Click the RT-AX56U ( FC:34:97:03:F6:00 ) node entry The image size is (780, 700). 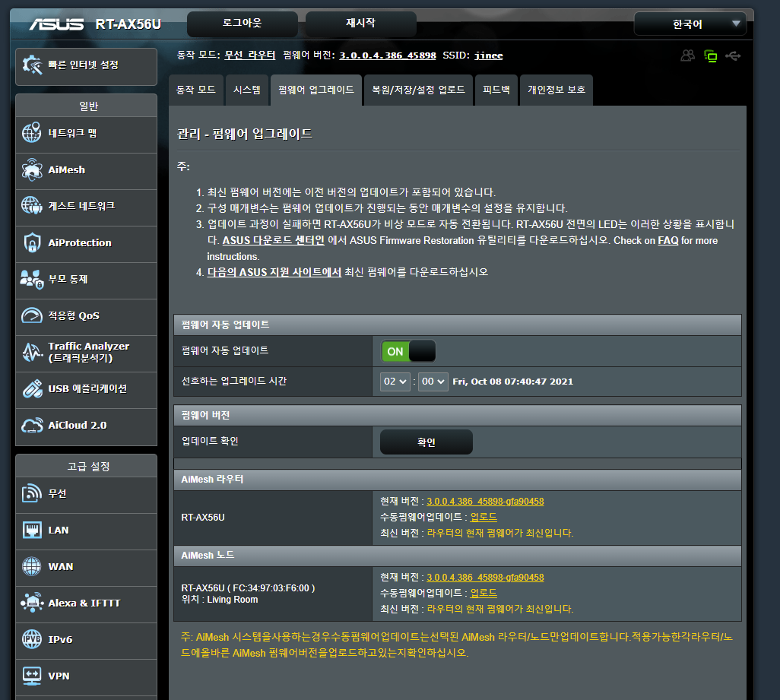tap(248, 588)
